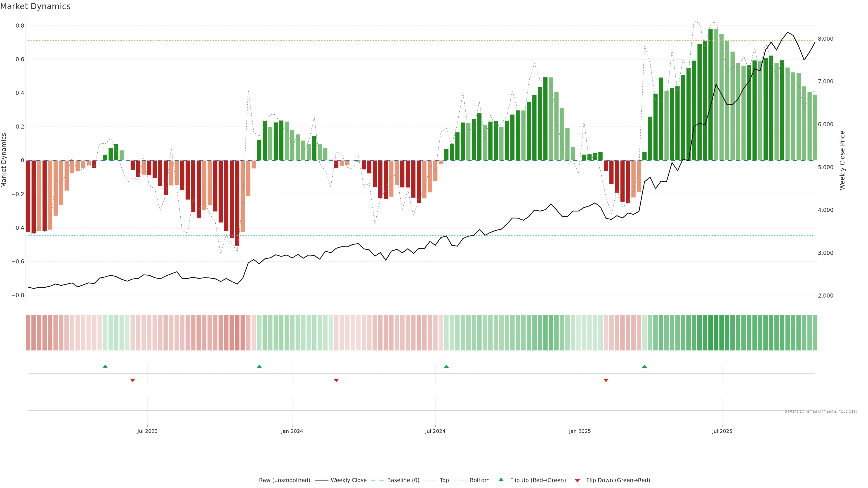Click the last green Flip Up marker in 2025
Screen dimensions: 868x488
(645, 366)
